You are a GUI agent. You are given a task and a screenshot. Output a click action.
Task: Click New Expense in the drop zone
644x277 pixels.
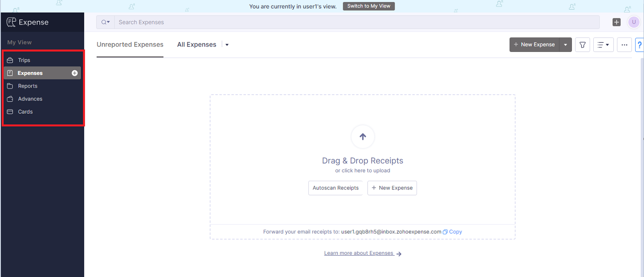point(392,188)
